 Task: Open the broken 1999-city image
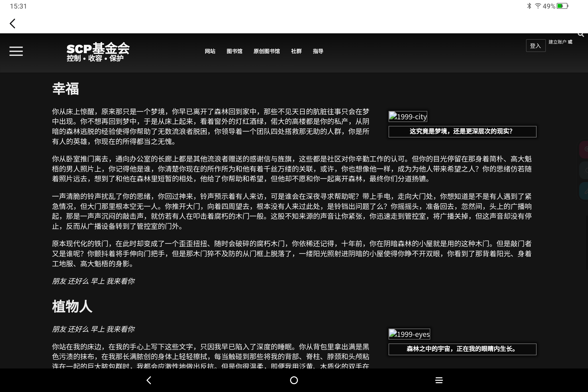[x=408, y=117]
